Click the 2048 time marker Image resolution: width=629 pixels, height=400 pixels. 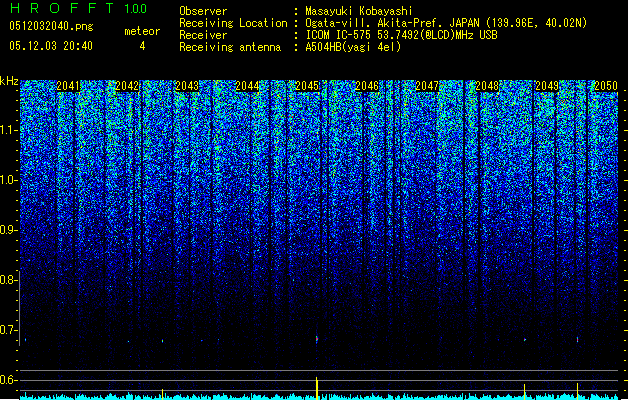(487, 86)
